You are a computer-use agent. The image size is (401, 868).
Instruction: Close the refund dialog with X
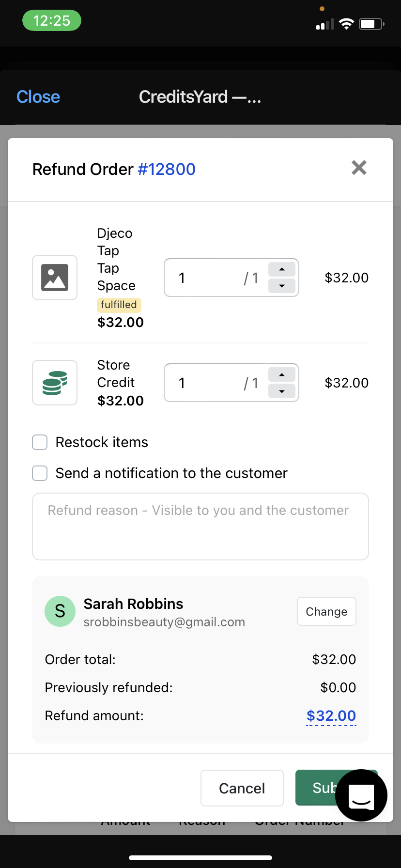pos(359,168)
